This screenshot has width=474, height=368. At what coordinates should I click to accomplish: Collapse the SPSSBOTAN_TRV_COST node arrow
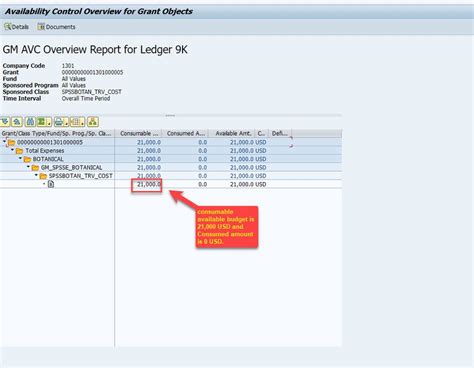[36, 175]
